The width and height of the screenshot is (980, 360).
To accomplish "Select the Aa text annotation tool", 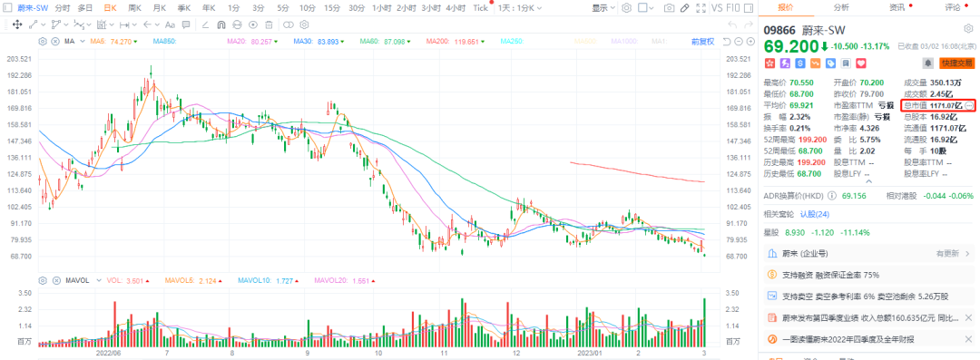I will point(170,24).
